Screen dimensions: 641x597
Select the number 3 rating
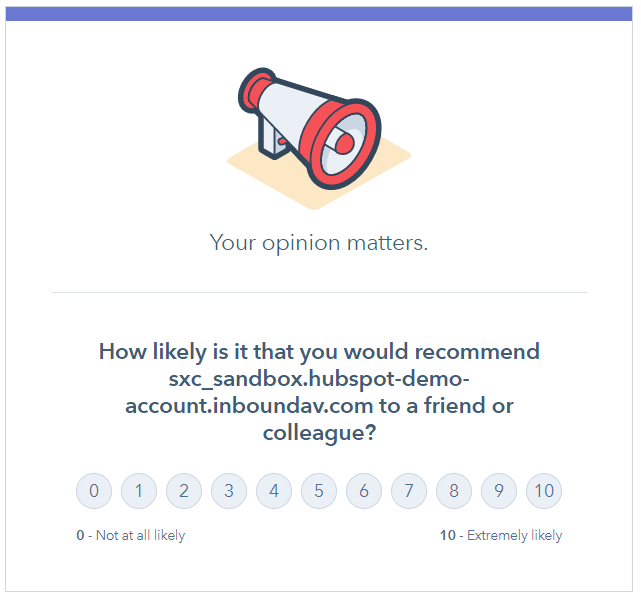coord(229,491)
